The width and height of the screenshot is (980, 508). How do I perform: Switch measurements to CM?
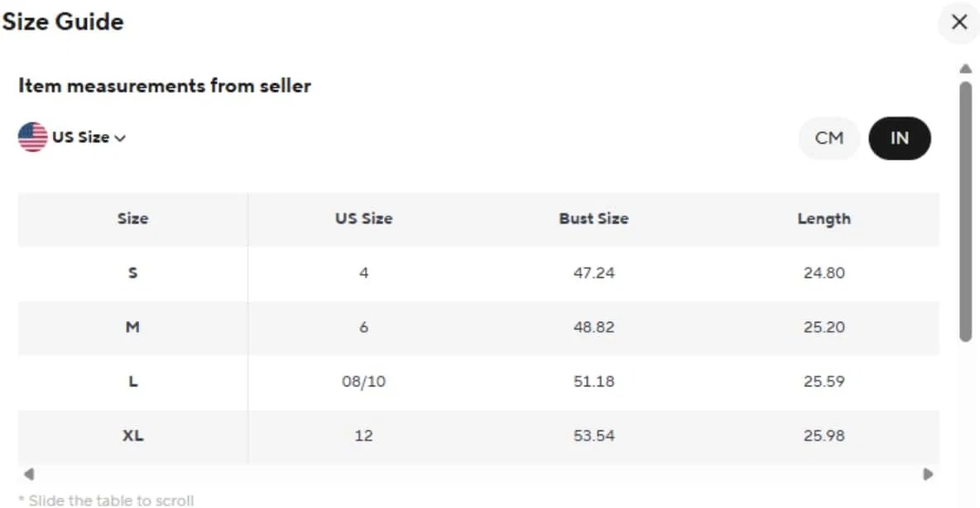(829, 138)
